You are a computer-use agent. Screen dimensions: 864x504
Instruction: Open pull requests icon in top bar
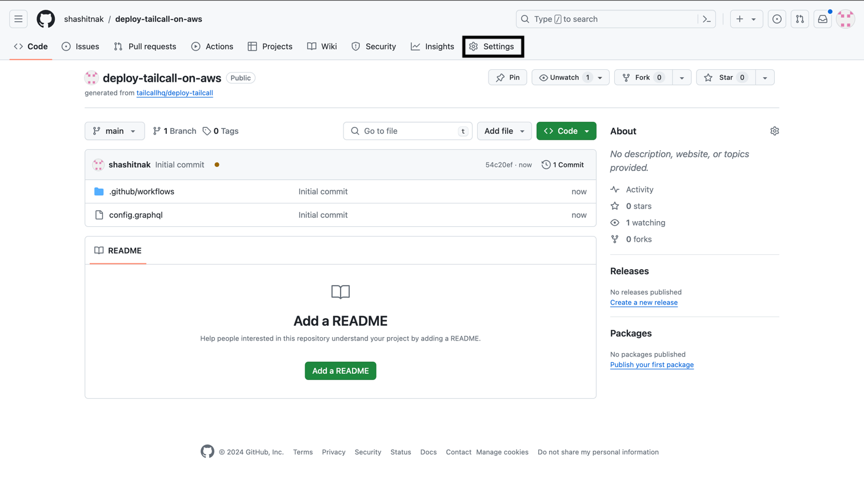(x=799, y=19)
